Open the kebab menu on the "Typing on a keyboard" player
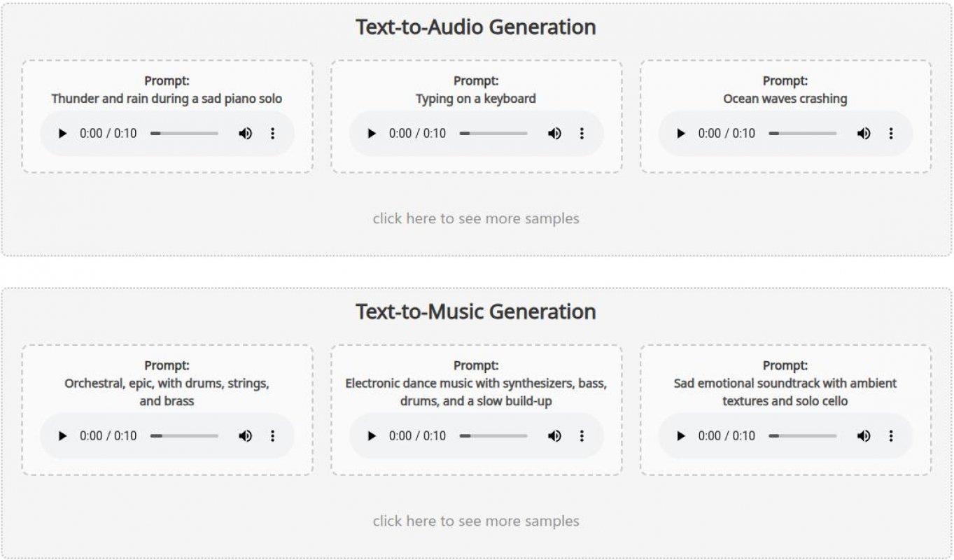Viewport: 954px width, 560px height. click(581, 133)
